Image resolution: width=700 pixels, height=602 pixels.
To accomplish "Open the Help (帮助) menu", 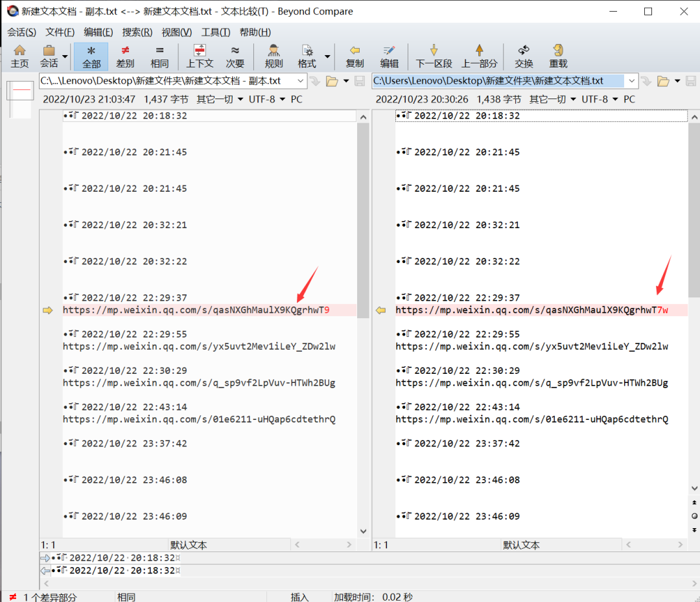I will pos(255,32).
